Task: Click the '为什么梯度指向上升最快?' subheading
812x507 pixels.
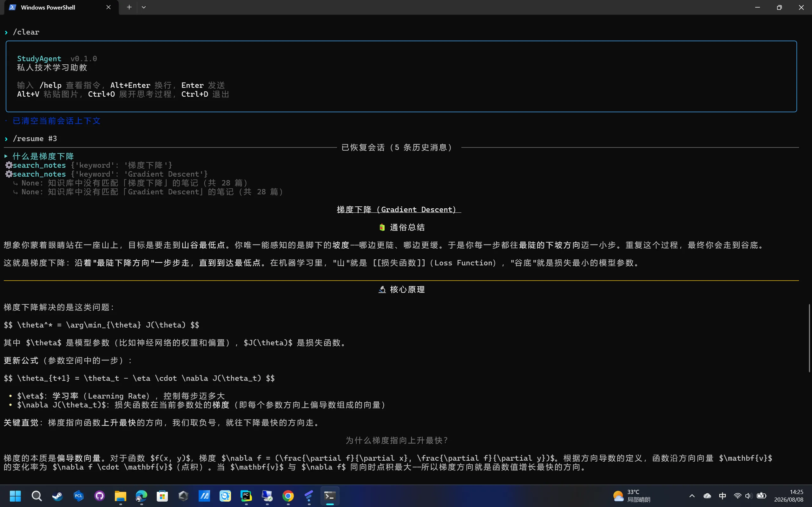Action: 397,440
